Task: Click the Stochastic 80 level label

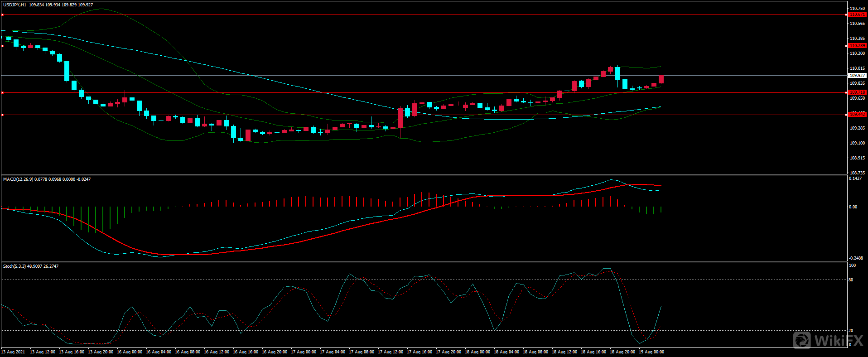Action: pos(851,280)
